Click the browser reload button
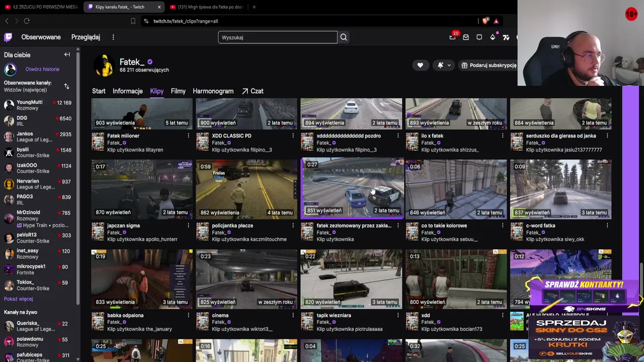The height and width of the screenshot is (362, 644). pyautogui.click(x=27, y=21)
